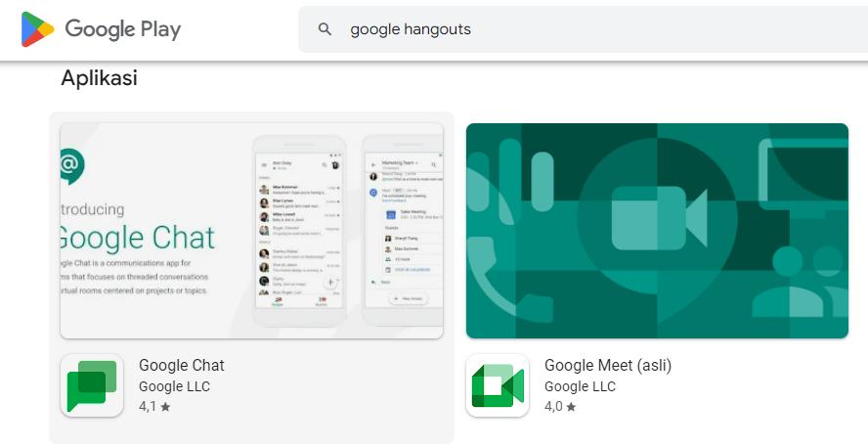Click the Aplikasi section heading
868x447 pixels.
pos(99,78)
